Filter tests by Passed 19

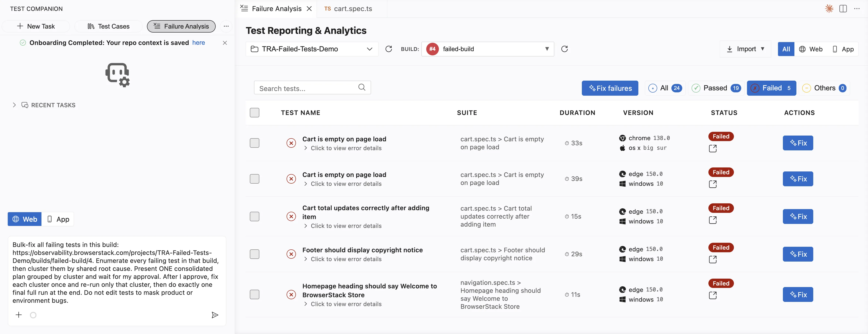point(716,88)
